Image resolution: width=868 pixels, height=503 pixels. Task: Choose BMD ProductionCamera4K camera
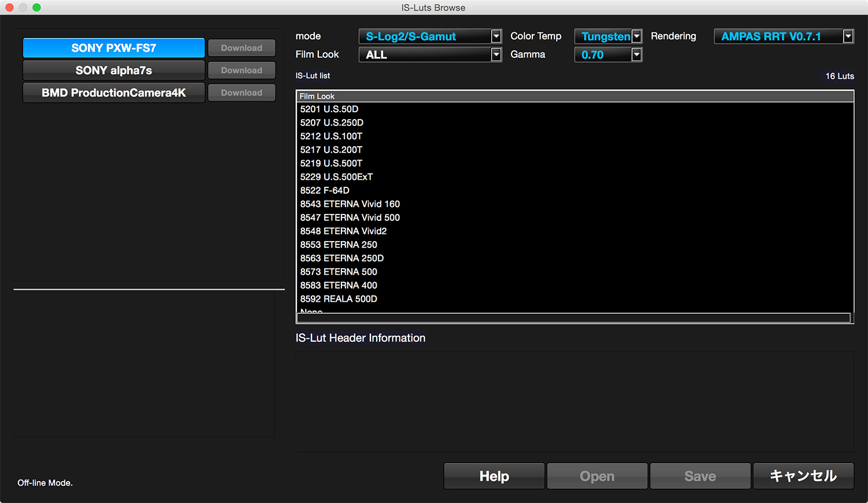pyautogui.click(x=113, y=93)
